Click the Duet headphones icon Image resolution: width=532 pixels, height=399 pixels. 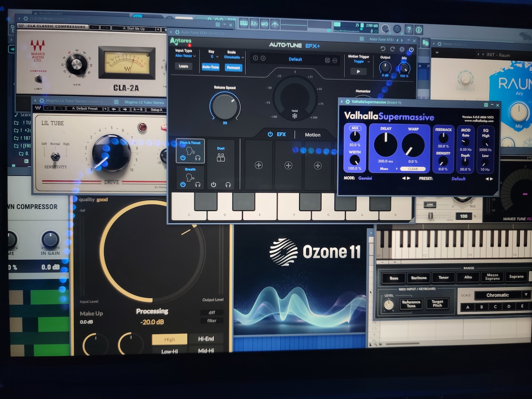(x=228, y=184)
